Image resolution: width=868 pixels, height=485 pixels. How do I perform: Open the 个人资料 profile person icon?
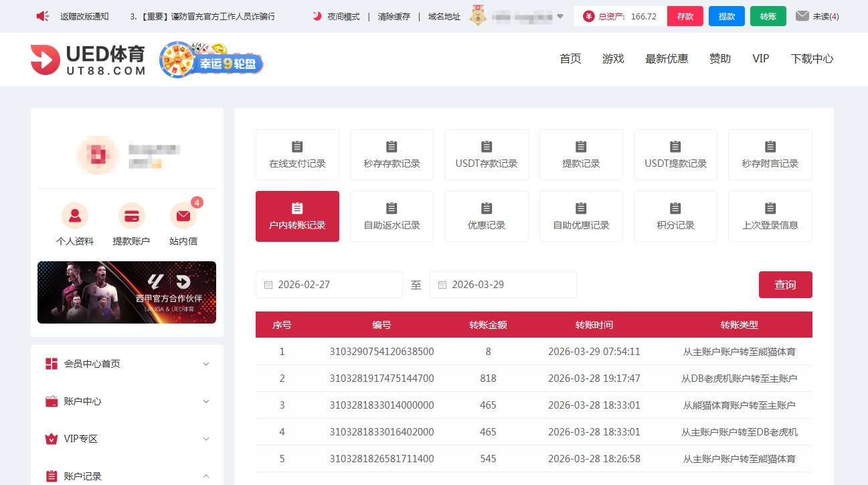point(74,215)
